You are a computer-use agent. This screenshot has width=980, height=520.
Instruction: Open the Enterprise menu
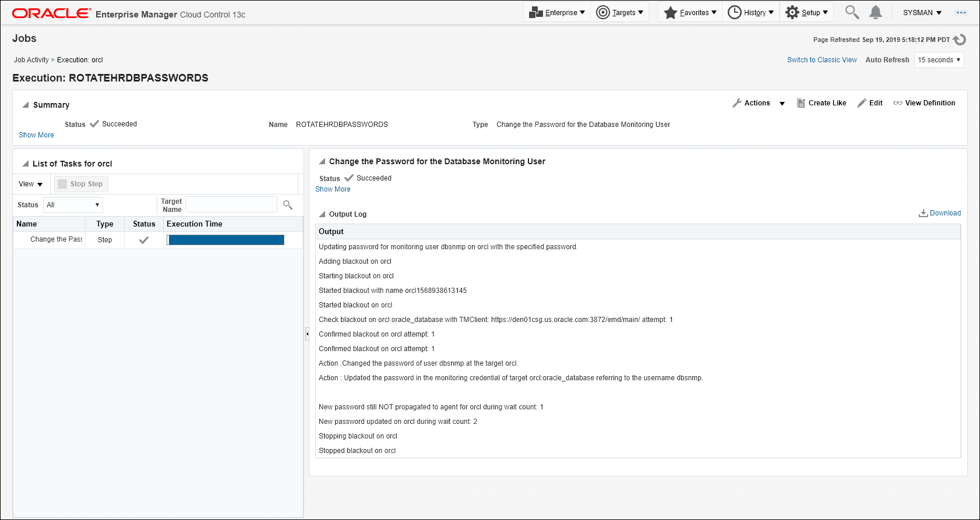point(557,12)
